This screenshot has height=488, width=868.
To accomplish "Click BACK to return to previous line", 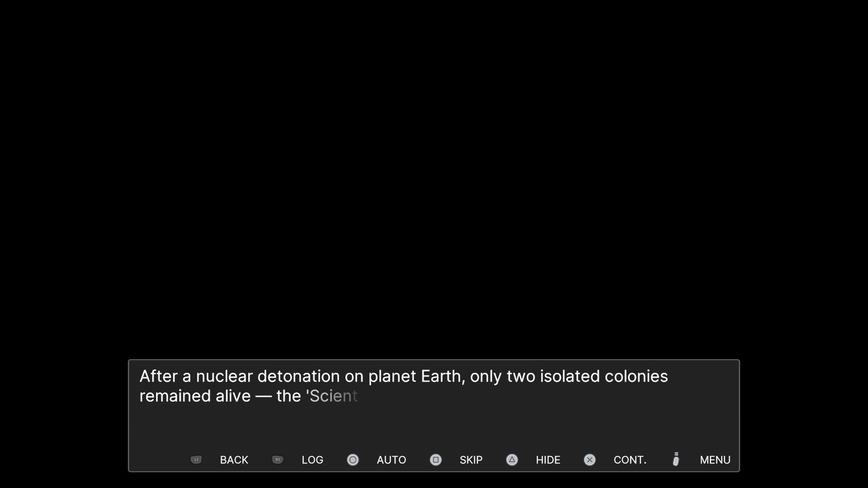I will (234, 460).
